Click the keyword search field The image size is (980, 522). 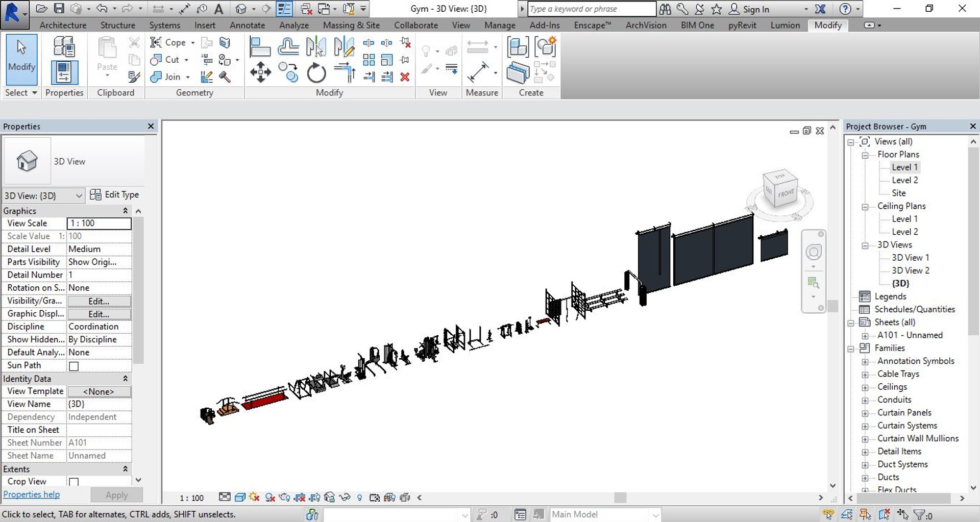tap(592, 9)
